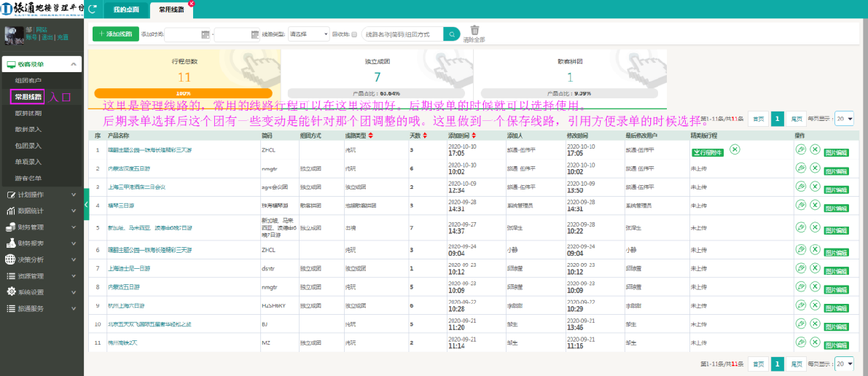Click the 充值 link in sidebar
The width and height of the screenshot is (868, 376).
point(63,37)
